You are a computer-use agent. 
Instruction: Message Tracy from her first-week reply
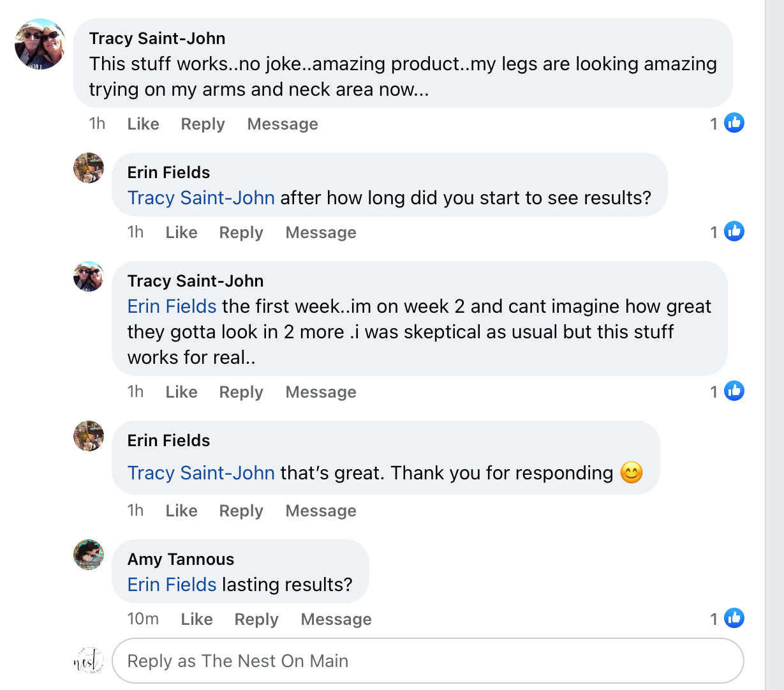coord(321,392)
